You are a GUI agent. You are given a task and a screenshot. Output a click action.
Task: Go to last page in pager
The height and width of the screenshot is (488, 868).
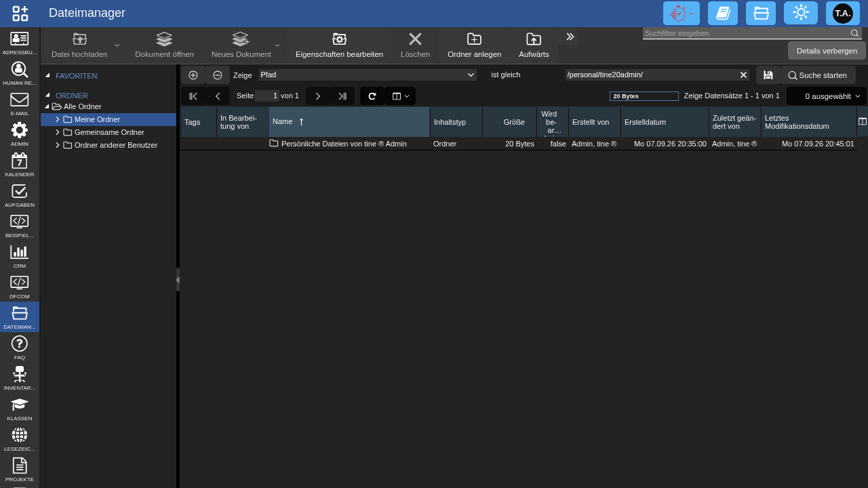(342, 96)
